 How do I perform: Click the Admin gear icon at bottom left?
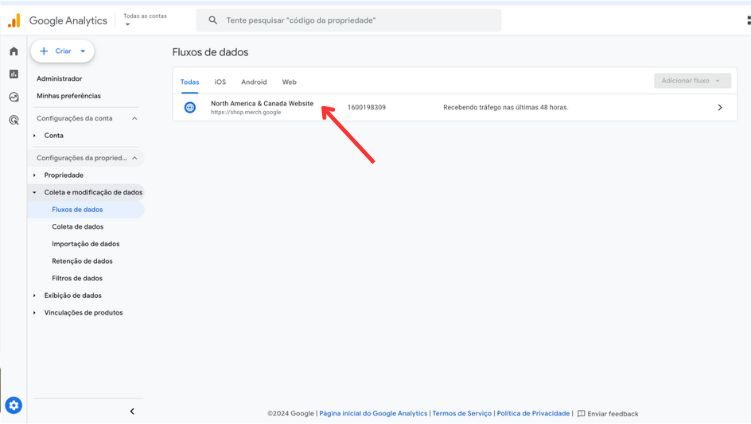[x=13, y=405]
